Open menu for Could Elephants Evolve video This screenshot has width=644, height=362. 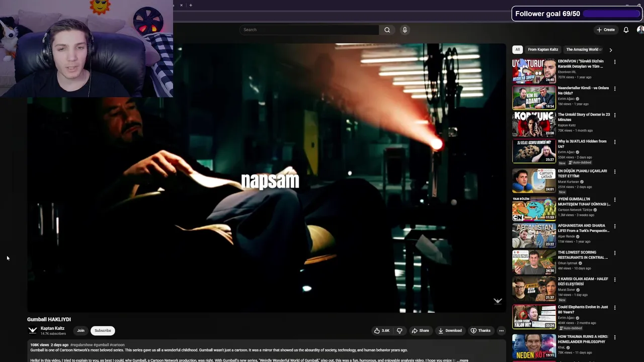coord(614,308)
